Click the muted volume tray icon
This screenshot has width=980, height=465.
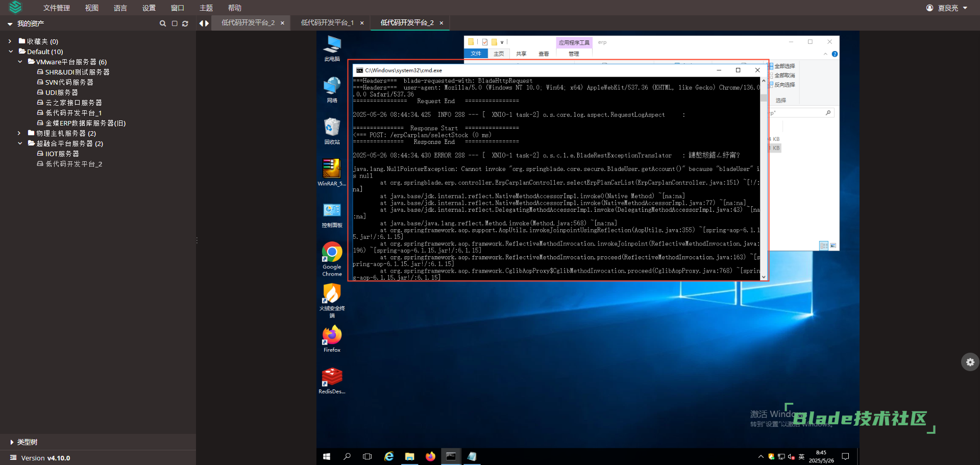tap(791, 457)
